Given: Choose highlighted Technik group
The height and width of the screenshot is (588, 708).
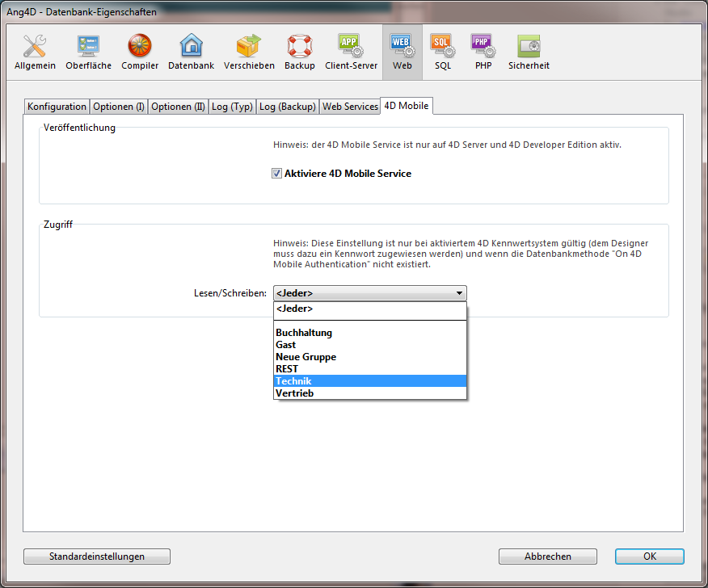Looking at the screenshot, I should 370,381.
